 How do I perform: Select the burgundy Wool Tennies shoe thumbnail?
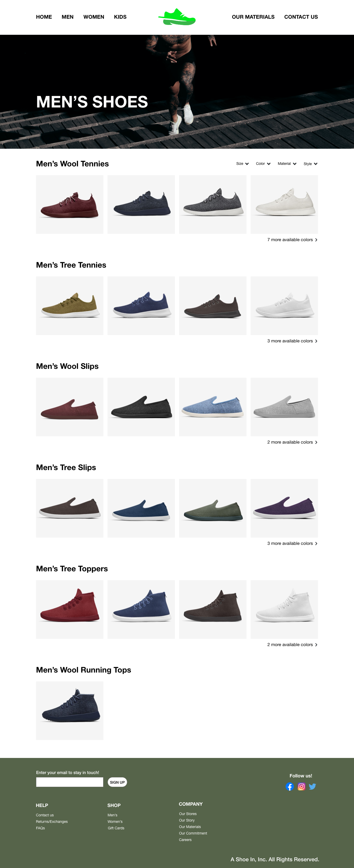[x=70, y=205]
